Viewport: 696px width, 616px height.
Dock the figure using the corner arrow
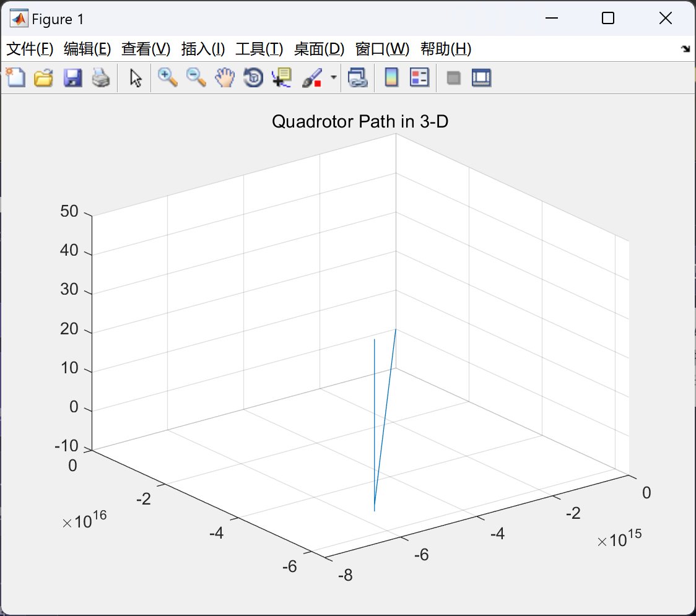click(686, 49)
